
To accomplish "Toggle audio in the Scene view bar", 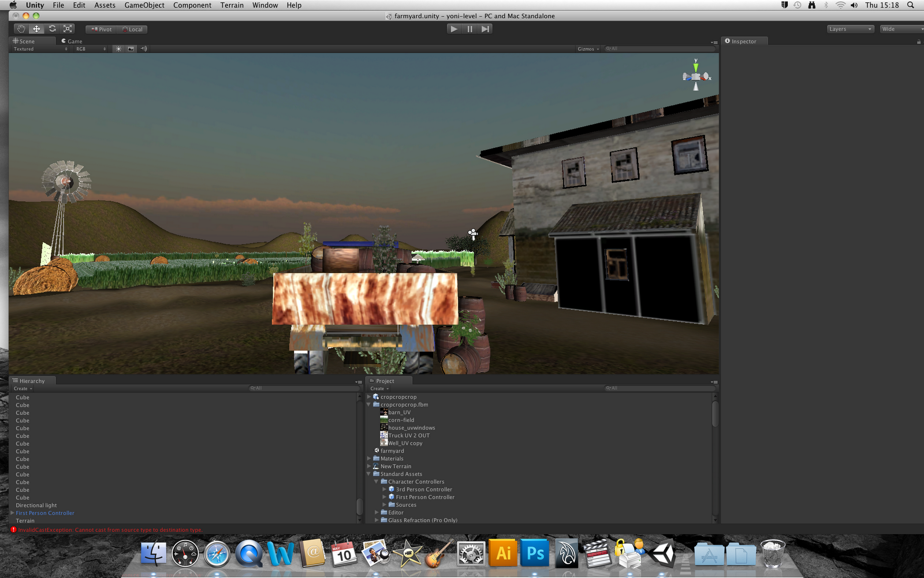I will tap(143, 49).
